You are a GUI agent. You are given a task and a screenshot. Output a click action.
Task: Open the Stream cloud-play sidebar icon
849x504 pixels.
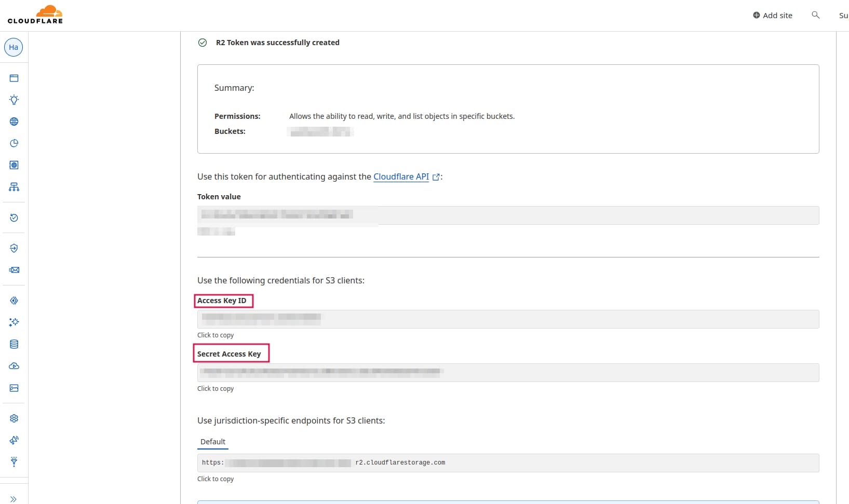pos(14,366)
